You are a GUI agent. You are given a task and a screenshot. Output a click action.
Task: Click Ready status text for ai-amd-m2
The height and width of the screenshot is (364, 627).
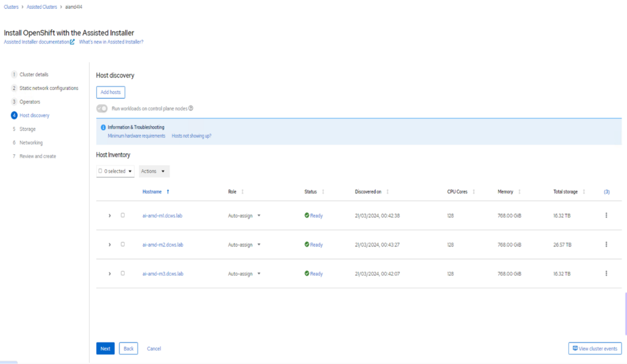tap(317, 245)
